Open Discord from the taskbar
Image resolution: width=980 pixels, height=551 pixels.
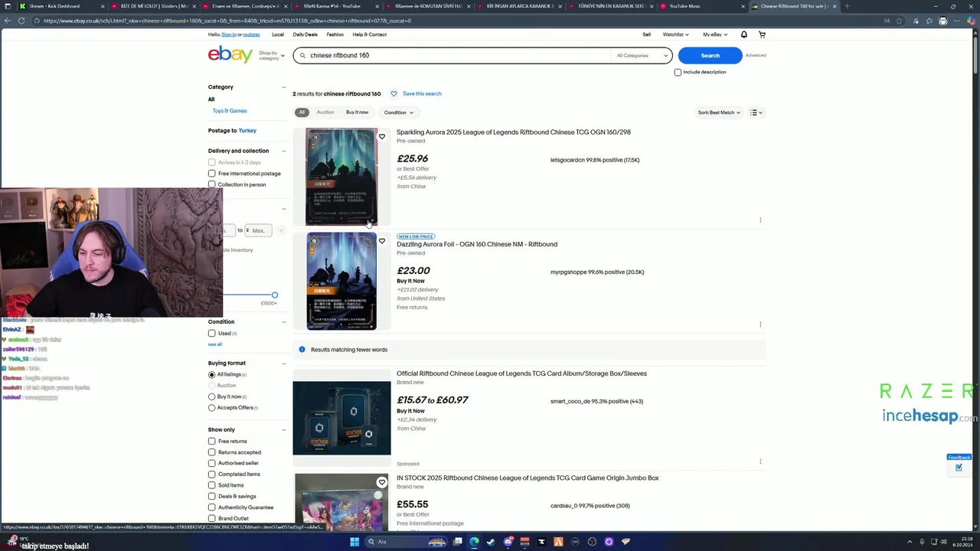(508, 542)
